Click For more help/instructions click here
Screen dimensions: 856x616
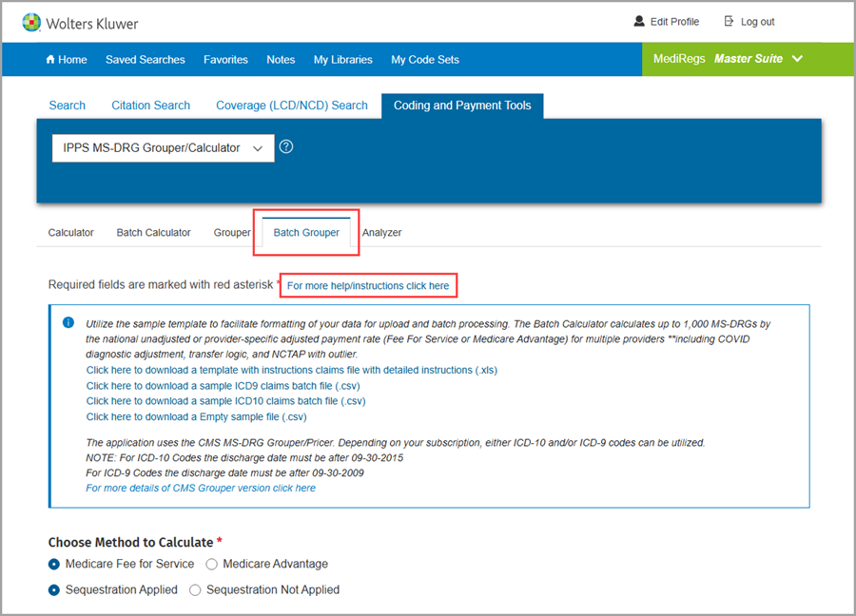pyautogui.click(x=368, y=286)
